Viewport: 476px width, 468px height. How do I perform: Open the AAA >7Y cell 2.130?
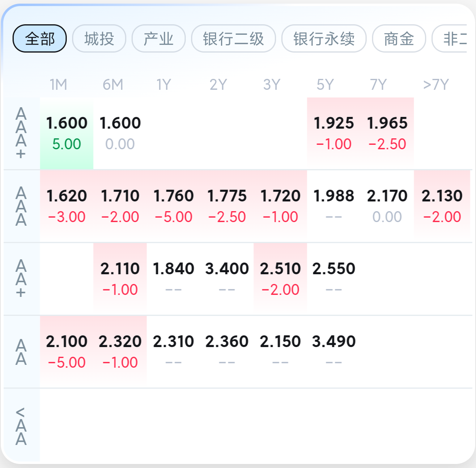[442, 206]
